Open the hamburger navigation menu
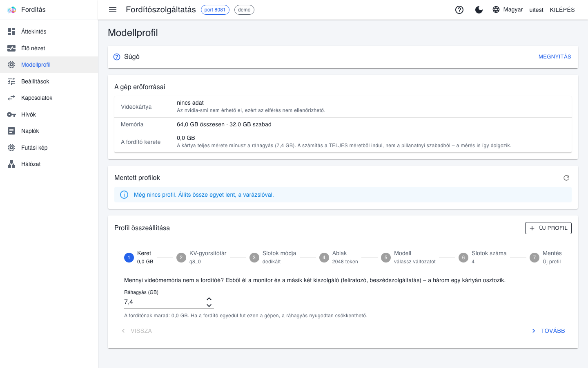 pos(113,10)
